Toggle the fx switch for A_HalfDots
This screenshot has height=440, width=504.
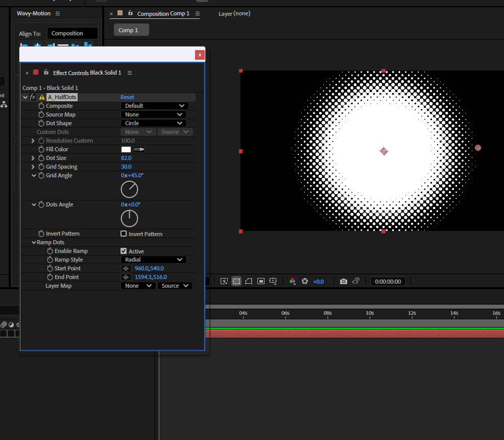coord(33,97)
